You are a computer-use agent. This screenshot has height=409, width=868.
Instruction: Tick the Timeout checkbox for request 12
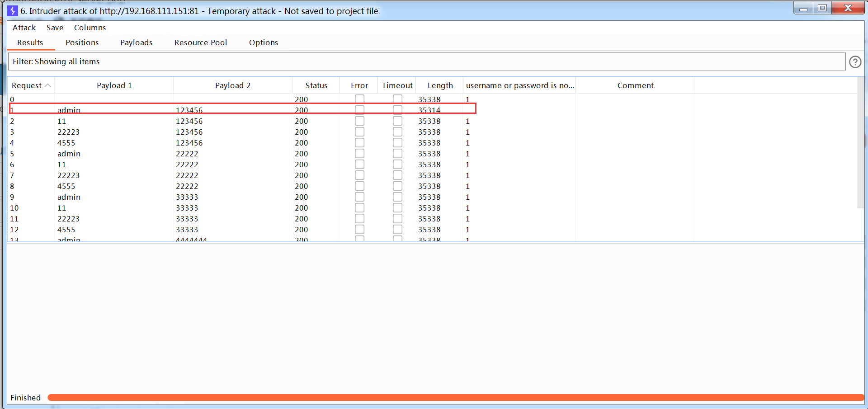[x=397, y=230]
